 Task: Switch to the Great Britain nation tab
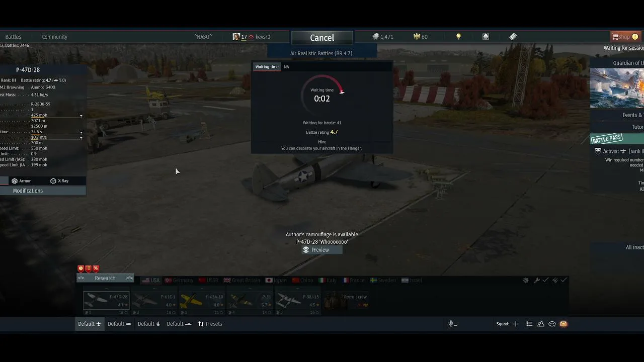[x=243, y=281]
